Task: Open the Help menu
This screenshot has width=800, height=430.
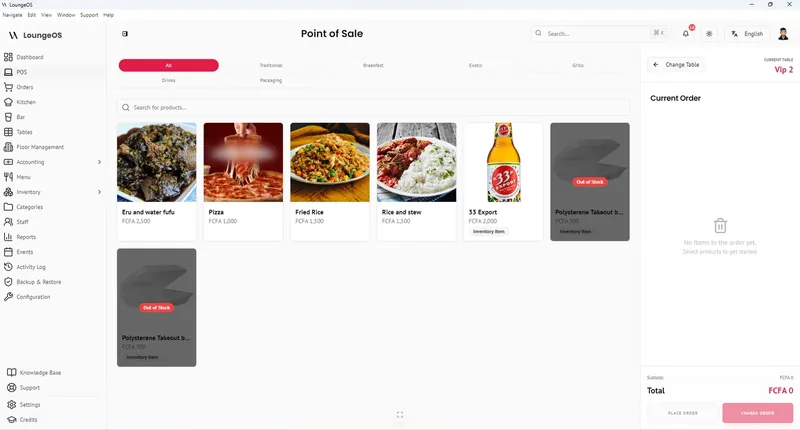Action: click(109, 15)
